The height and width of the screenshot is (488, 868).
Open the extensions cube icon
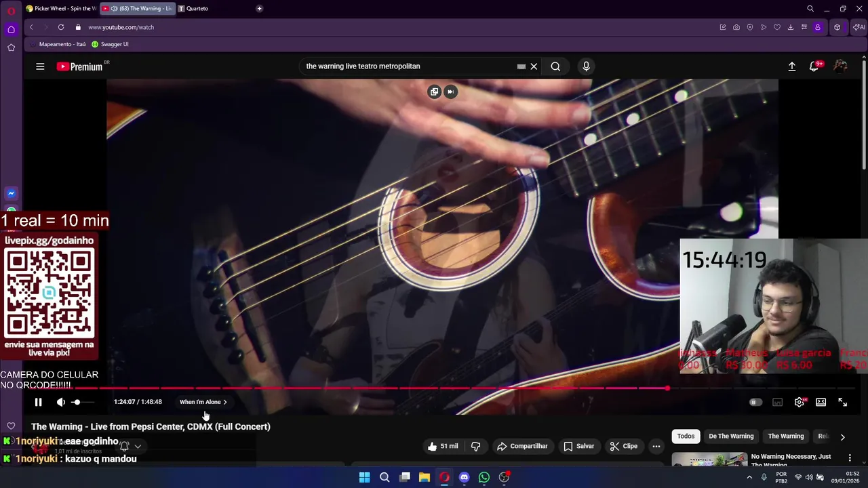coord(837,27)
